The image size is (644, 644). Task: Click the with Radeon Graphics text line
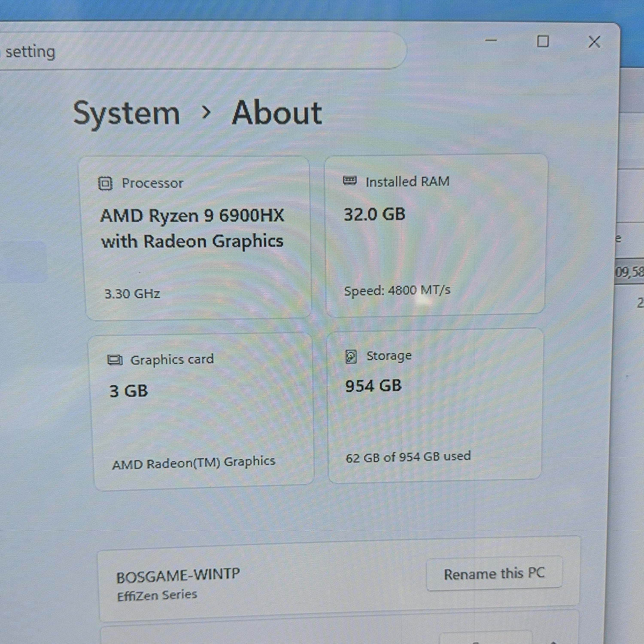(192, 242)
